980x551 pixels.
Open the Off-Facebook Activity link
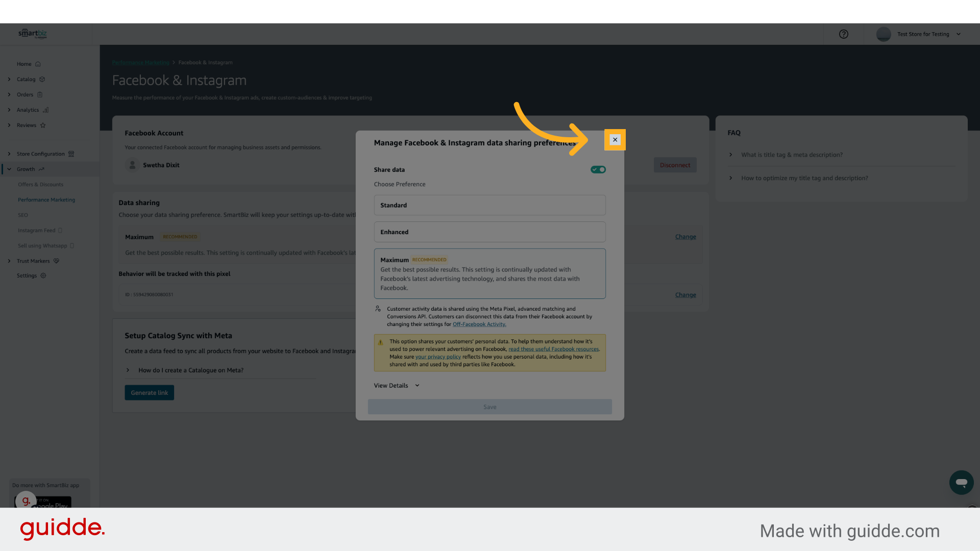(479, 324)
